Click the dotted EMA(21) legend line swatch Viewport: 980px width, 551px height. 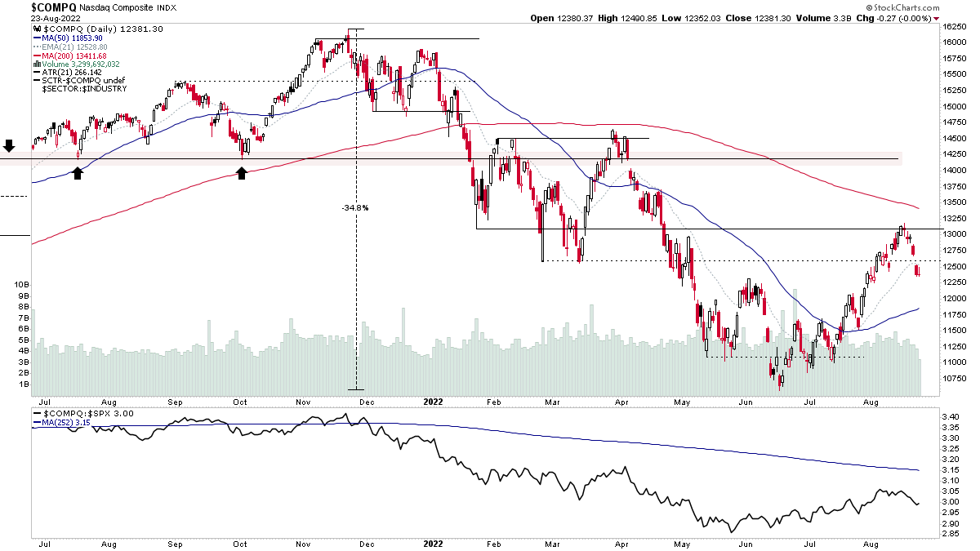coord(37,47)
